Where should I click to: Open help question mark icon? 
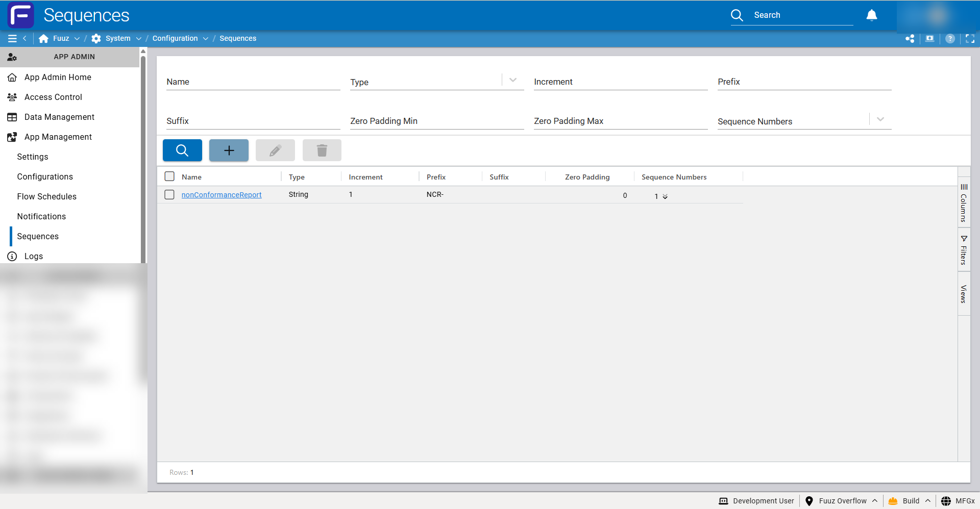pos(950,38)
